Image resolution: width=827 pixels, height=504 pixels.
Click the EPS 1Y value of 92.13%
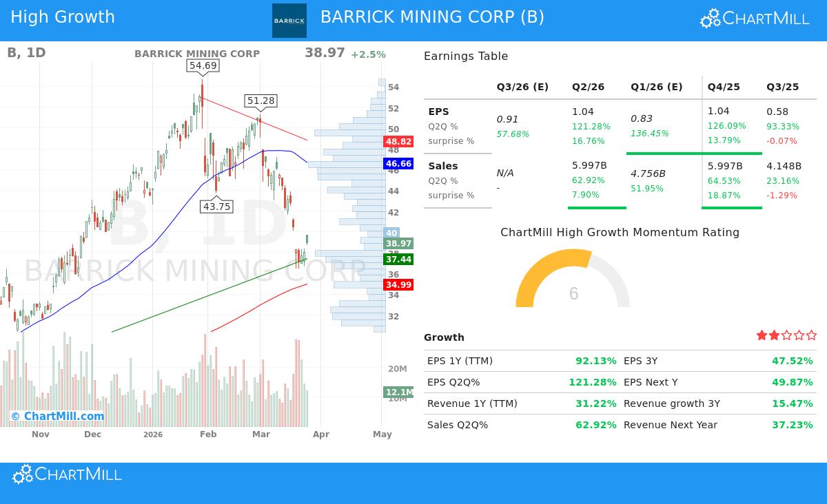click(596, 360)
